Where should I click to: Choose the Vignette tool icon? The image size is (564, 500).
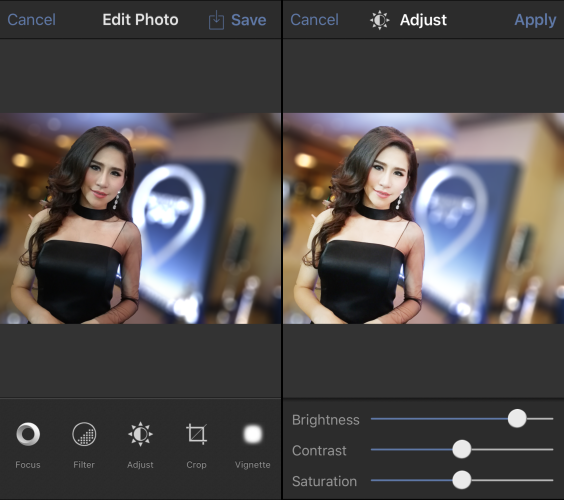253,434
